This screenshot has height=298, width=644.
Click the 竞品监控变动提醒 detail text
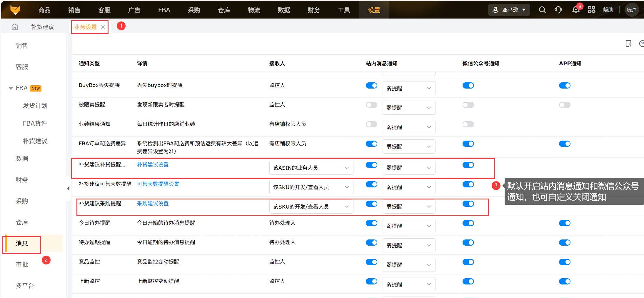[x=158, y=262]
